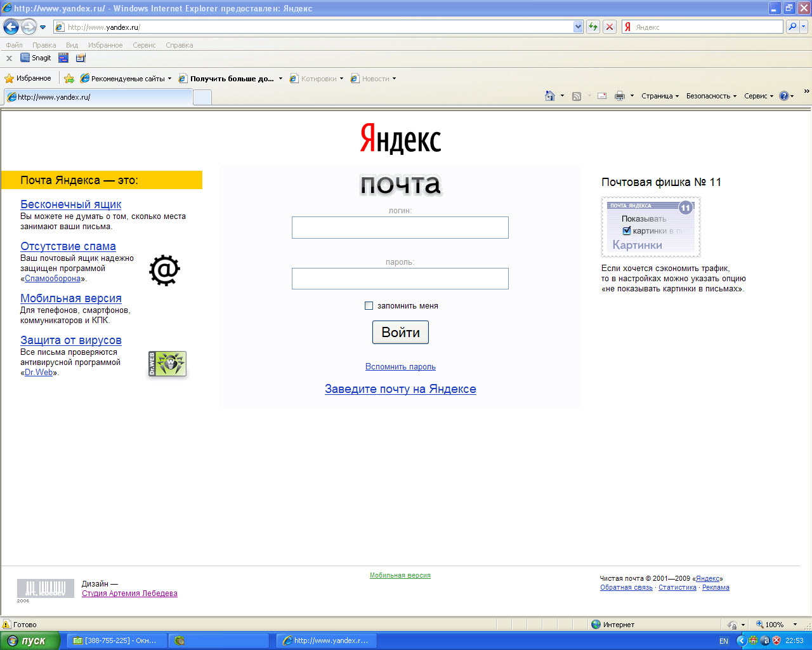Click into the пароль input field
Viewport: 812px width, 650px height.
point(400,279)
